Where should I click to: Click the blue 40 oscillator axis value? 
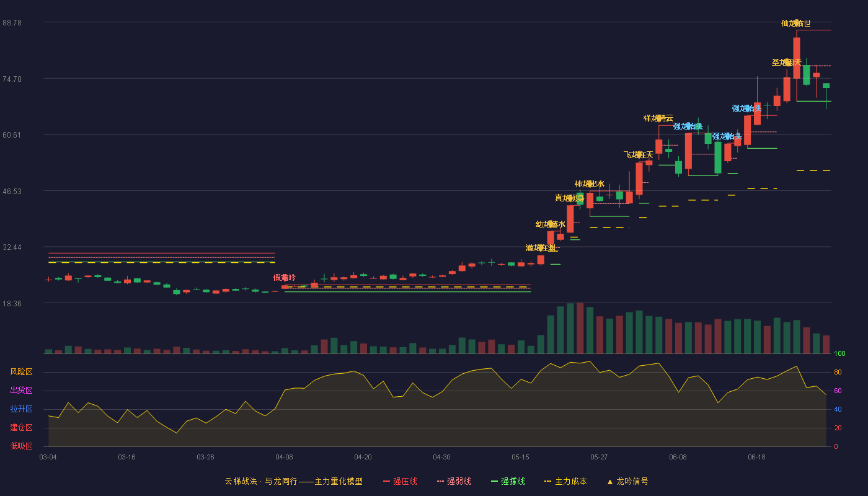(838, 409)
